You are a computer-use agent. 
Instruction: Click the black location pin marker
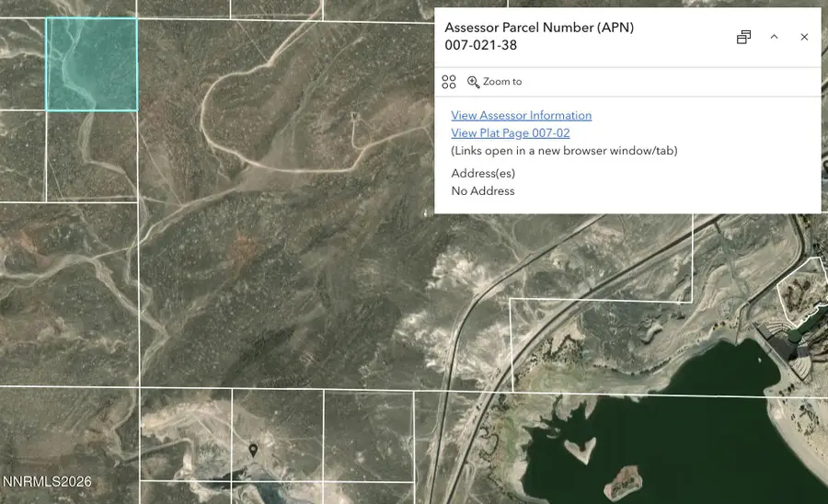254,450
